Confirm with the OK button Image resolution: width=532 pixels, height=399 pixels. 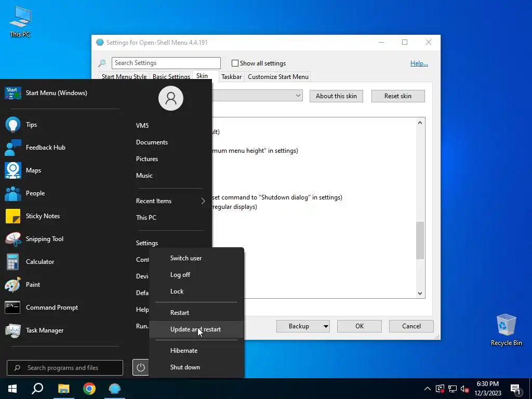click(x=360, y=326)
